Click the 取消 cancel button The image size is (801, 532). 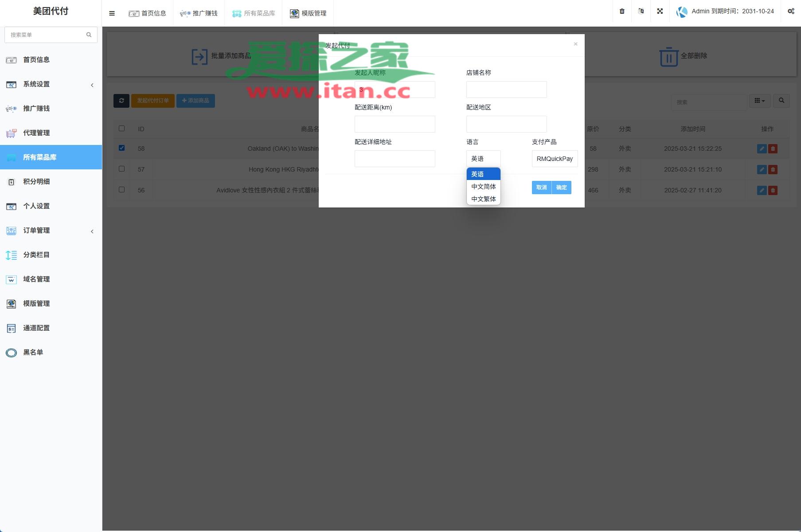[x=541, y=188]
